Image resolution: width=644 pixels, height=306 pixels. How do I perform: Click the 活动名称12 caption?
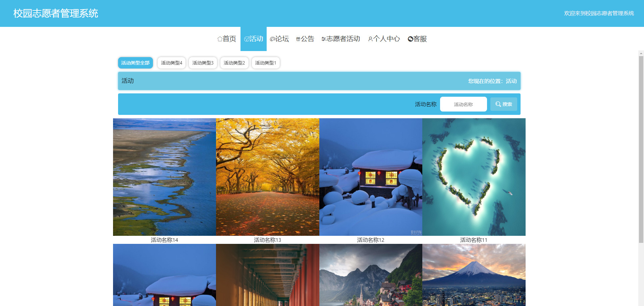click(371, 240)
